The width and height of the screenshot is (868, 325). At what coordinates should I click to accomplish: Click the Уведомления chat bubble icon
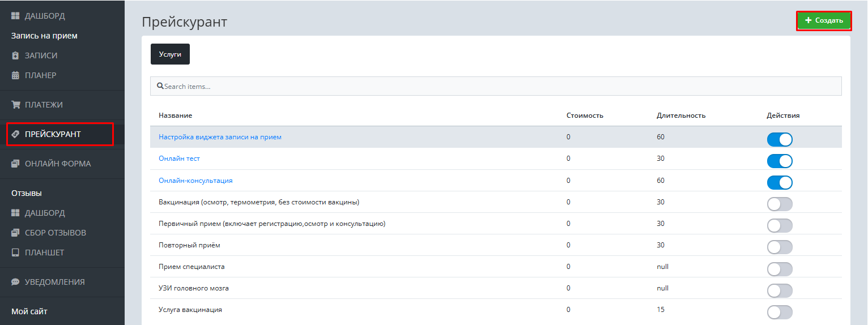(x=15, y=282)
